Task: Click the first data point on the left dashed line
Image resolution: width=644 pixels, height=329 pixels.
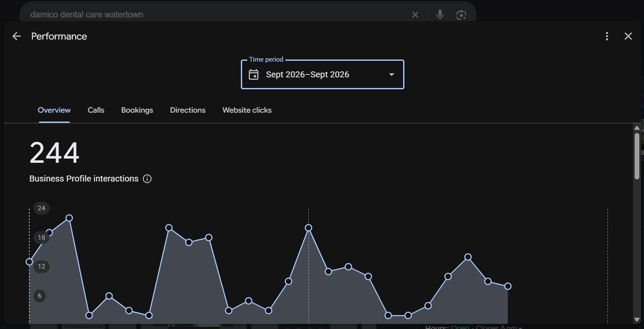Action: click(29, 262)
